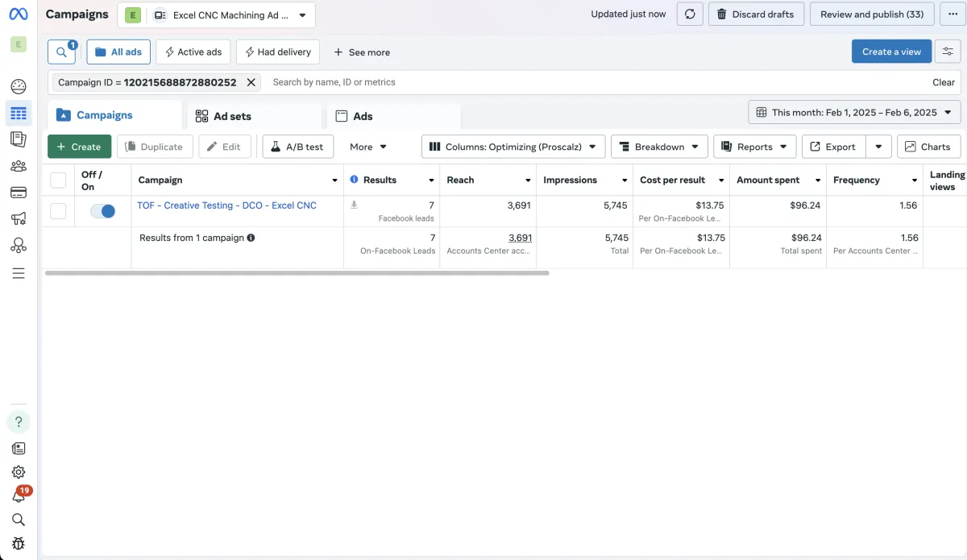Click Review and publish (33)

[x=872, y=15]
